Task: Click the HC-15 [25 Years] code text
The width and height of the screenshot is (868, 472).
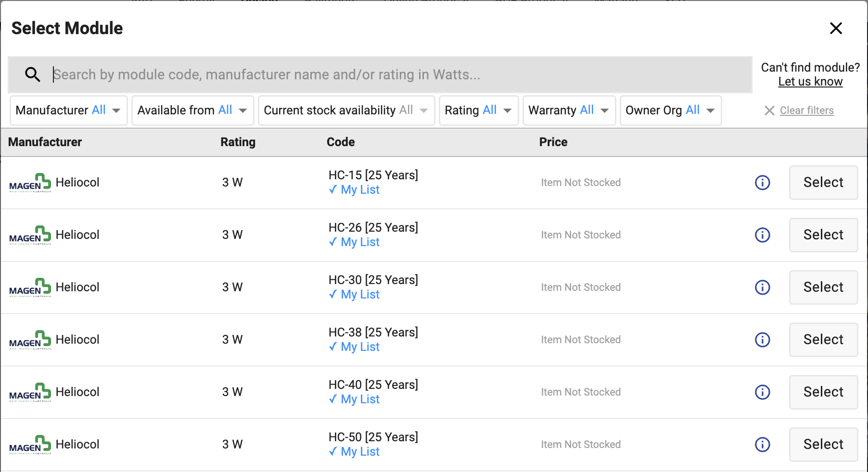Action: [373, 175]
